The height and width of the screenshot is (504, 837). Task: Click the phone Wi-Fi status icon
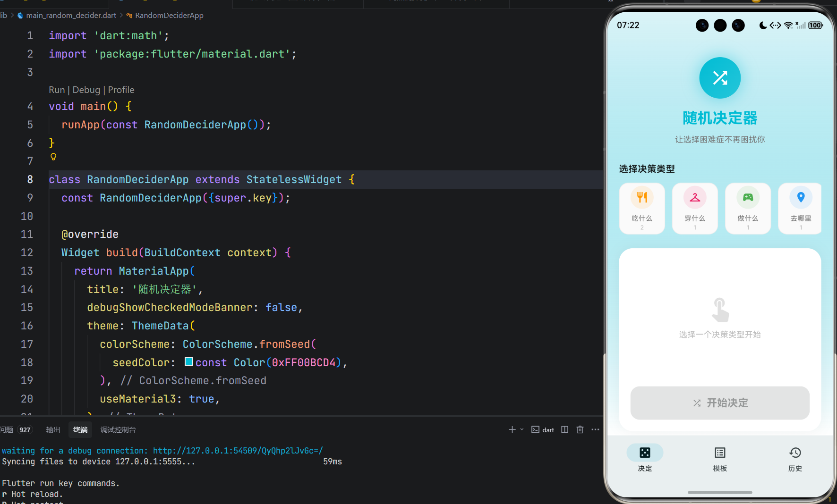(x=788, y=25)
